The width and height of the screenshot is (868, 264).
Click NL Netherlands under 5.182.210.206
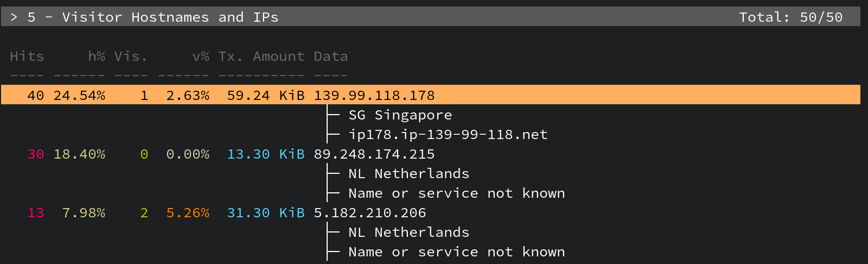click(x=409, y=232)
